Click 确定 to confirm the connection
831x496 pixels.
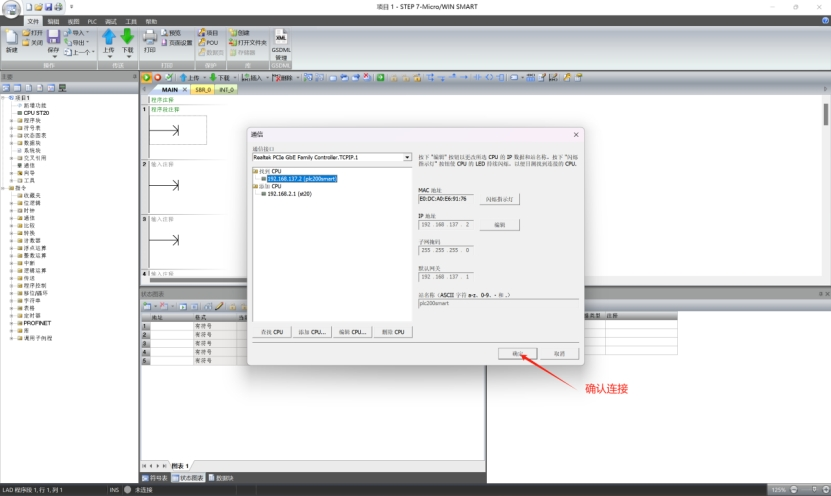point(518,353)
